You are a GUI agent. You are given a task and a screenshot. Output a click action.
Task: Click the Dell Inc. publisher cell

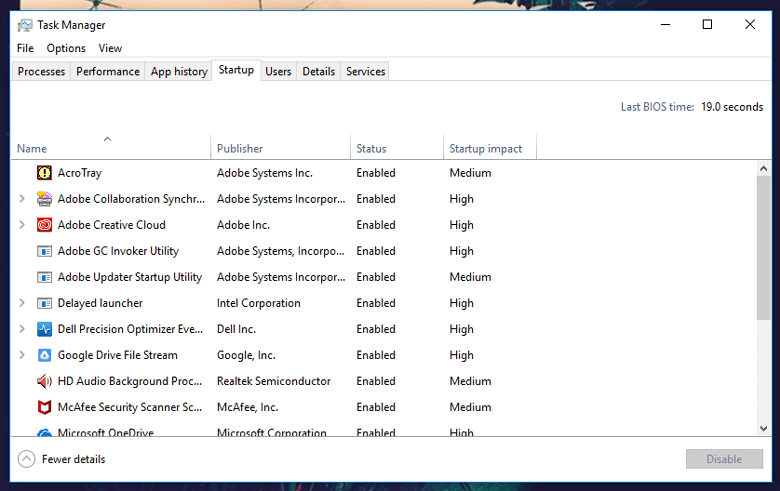[x=236, y=329]
